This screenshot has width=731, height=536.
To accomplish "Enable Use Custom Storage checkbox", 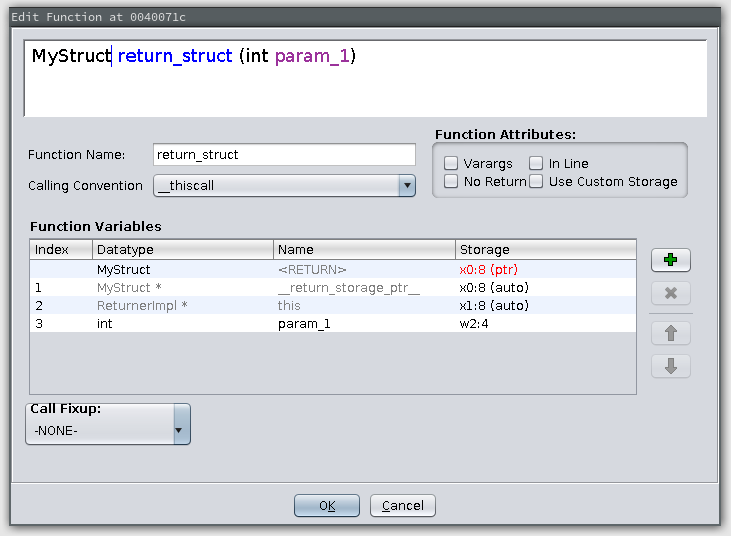I will point(536,181).
